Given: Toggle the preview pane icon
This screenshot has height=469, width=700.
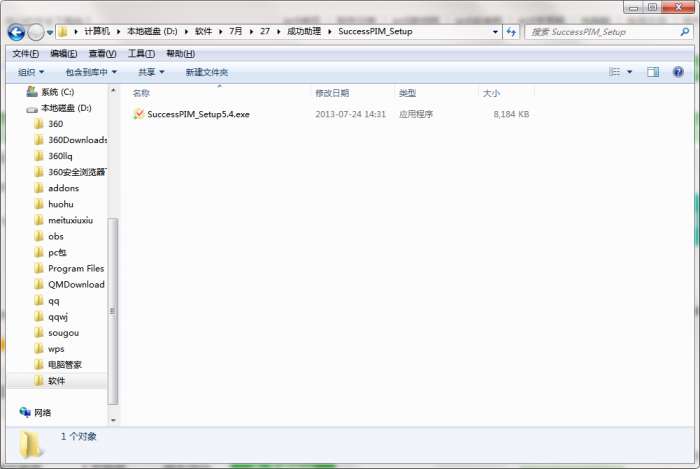Looking at the screenshot, I should click(653, 72).
